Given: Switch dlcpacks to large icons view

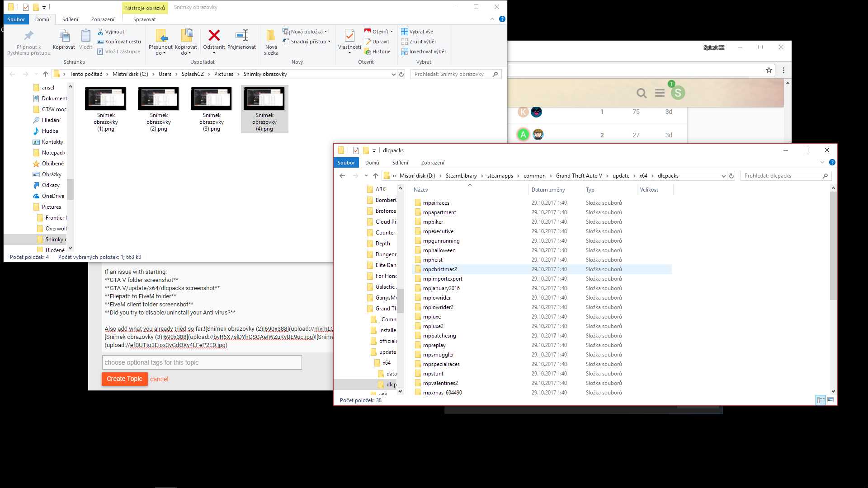Looking at the screenshot, I should (x=830, y=400).
